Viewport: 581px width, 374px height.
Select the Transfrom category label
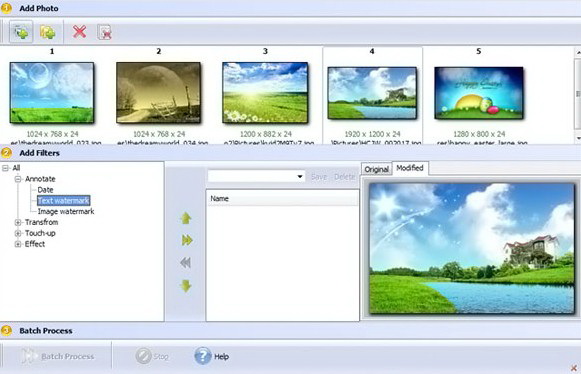[x=42, y=222]
